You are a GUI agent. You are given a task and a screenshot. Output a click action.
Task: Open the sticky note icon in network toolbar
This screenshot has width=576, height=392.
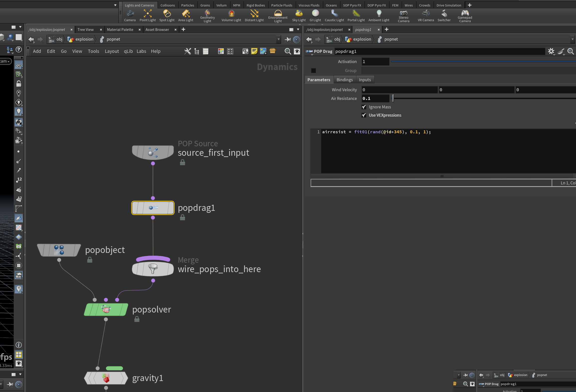click(254, 51)
